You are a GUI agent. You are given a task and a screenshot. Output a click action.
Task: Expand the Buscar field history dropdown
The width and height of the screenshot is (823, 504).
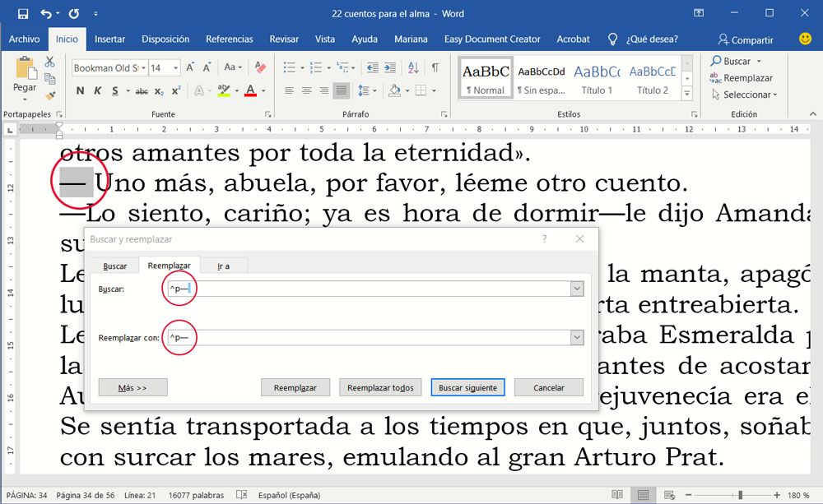pyautogui.click(x=577, y=289)
